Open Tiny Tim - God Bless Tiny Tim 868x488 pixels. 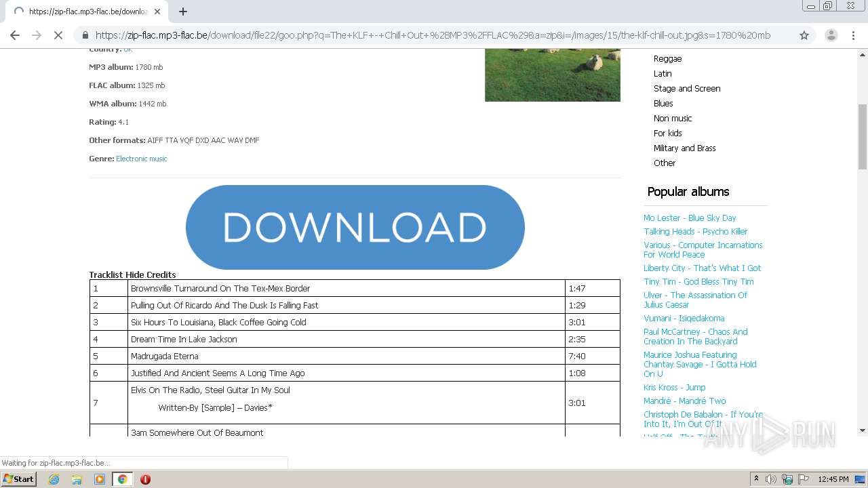click(x=698, y=282)
